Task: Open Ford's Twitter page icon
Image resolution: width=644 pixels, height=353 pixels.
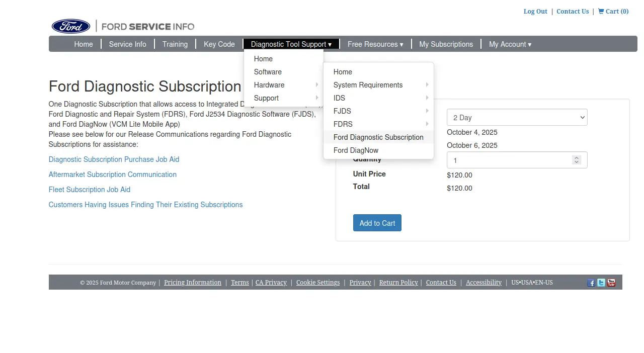Action: tap(601, 283)
